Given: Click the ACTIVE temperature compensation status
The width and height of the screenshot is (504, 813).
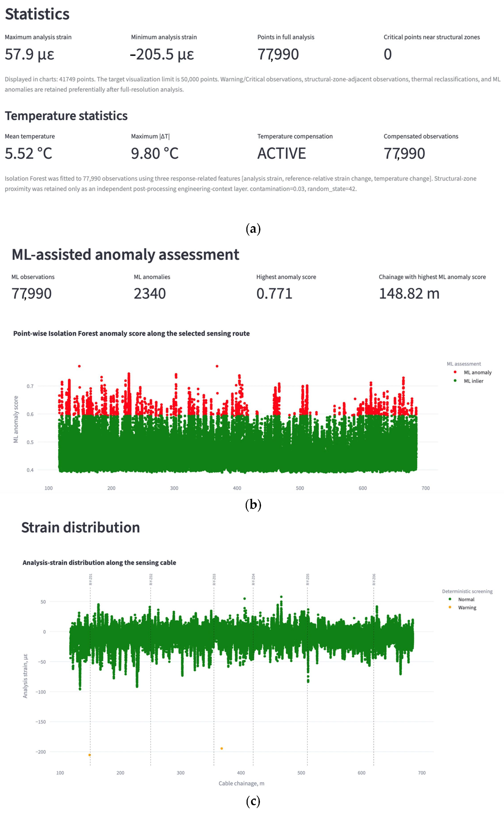Looking at the screenshot, I should (x=282, y=154).
